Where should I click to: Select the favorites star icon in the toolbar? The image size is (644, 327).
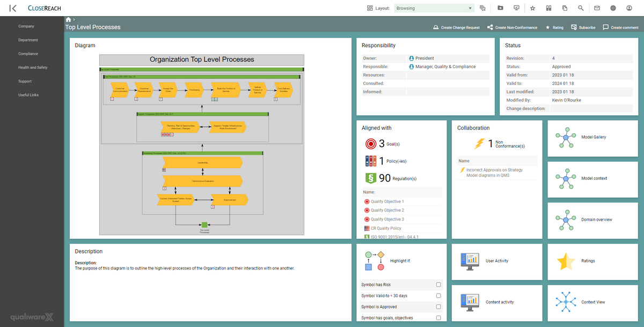pyautogui.click(x=532, y=8)
